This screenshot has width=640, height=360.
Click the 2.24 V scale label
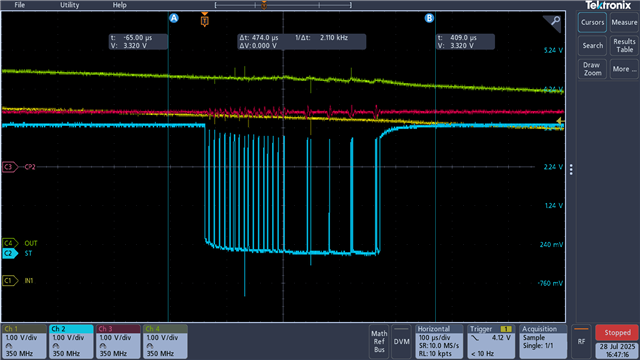click(x=553, y=167)
